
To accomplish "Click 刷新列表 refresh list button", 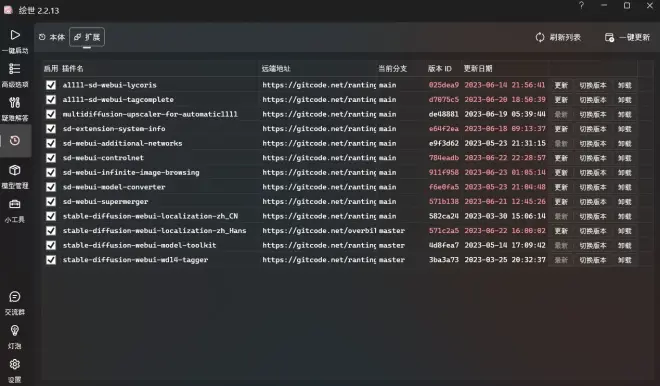I will 558,37.
